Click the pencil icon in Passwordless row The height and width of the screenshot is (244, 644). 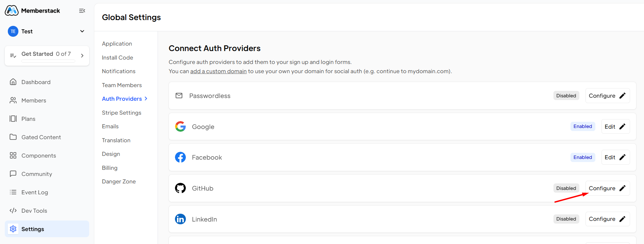click(x=623, y=96)
